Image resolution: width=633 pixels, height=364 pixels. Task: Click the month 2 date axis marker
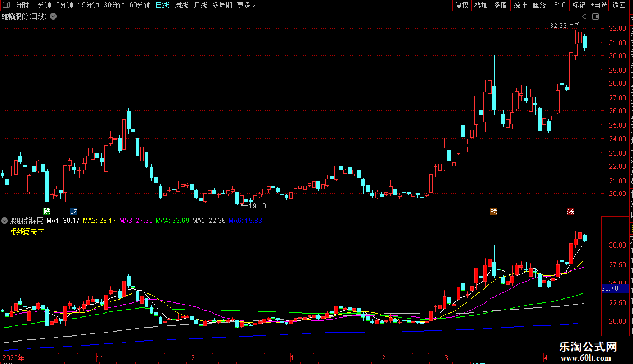(384, 357)
